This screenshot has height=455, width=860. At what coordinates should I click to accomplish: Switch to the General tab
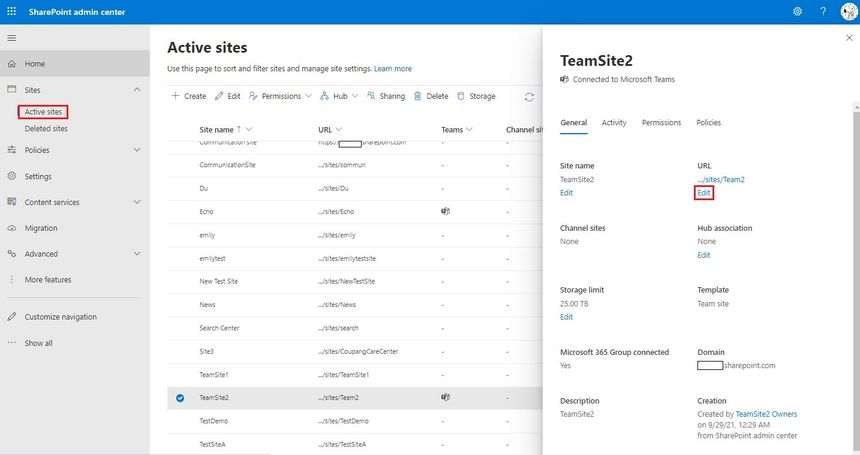574,123
